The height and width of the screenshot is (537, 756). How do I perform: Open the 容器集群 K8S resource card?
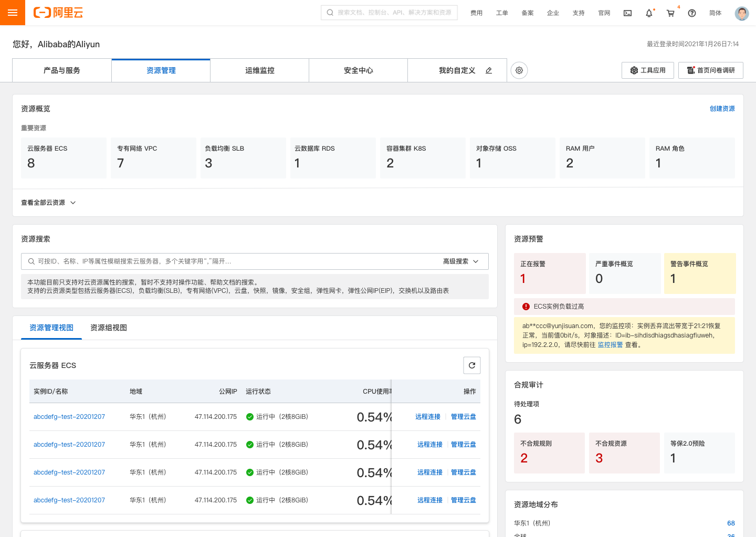coord(423,158)
